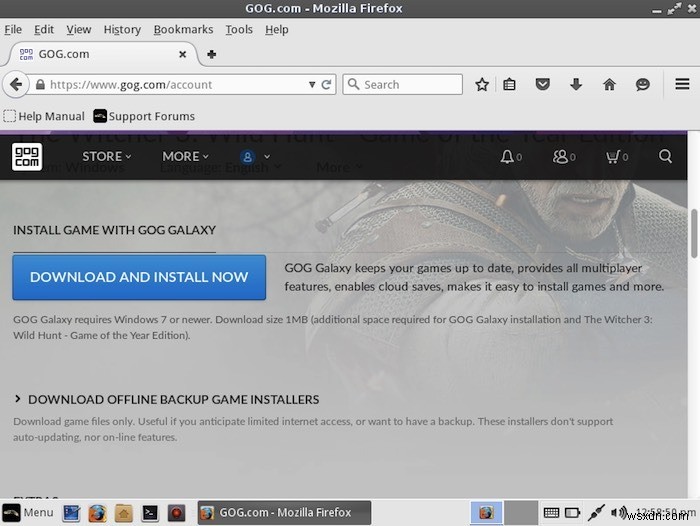Open the chat smiley icon in toolbar
Viewport: 700px width, 526px height.
click(642, 84)
